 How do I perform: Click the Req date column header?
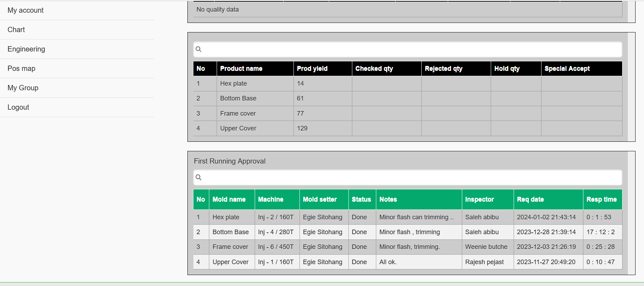pyautogui.click(x=530, y=199)
